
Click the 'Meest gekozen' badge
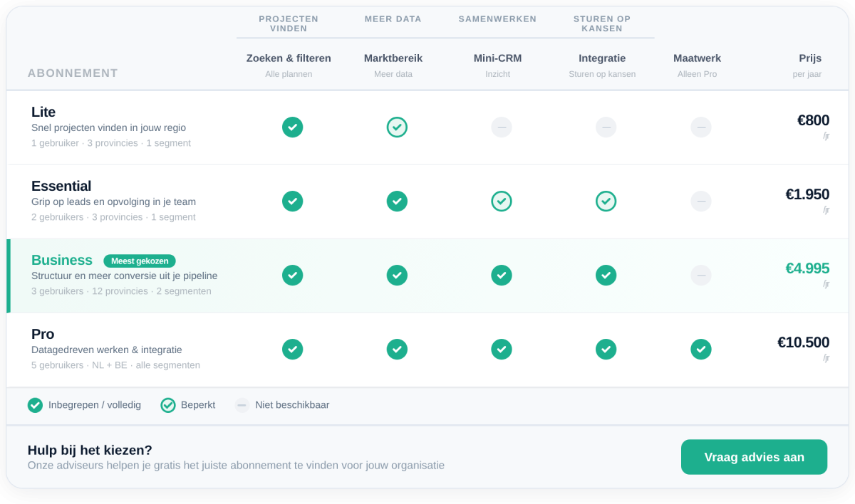coord(140,261)
